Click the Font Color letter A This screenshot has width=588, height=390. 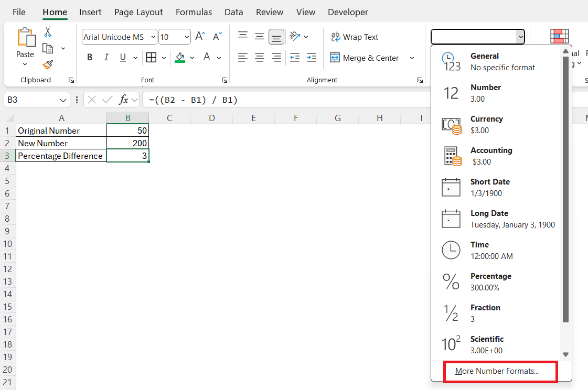(x=207, y=57)
